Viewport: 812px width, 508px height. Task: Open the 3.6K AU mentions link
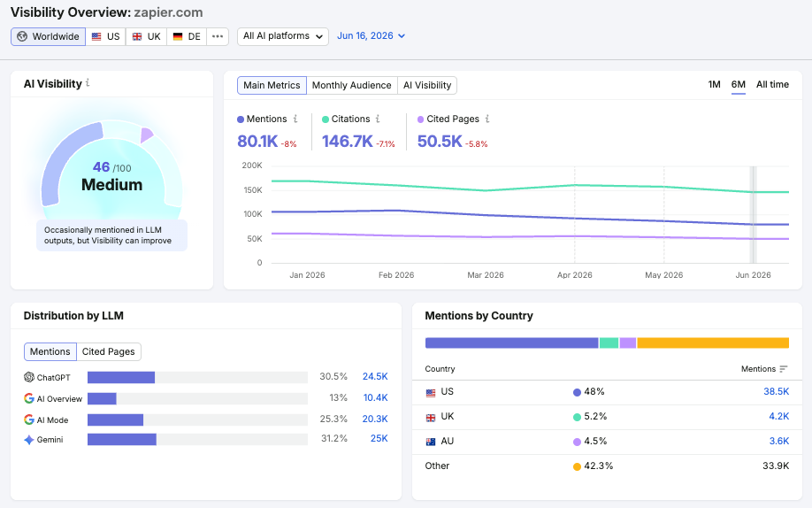779,441
